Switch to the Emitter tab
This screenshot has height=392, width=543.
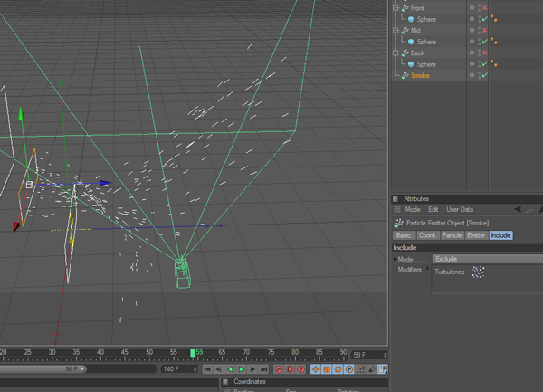[476, 235]
